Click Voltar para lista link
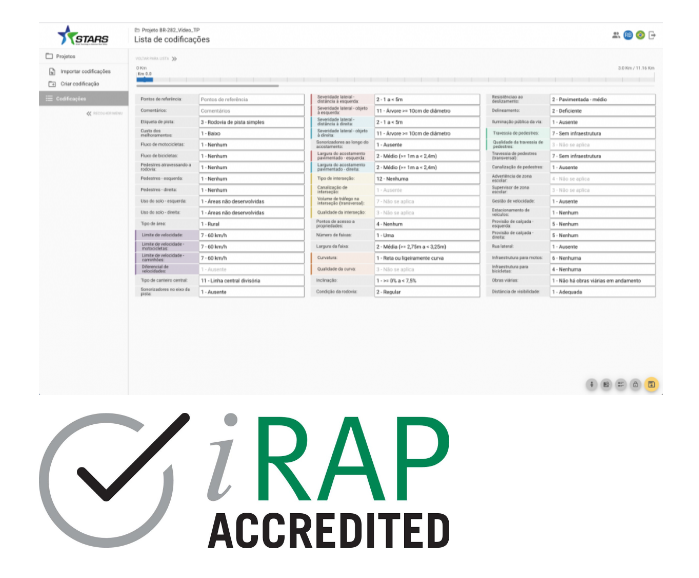 (x=152, y=59)
